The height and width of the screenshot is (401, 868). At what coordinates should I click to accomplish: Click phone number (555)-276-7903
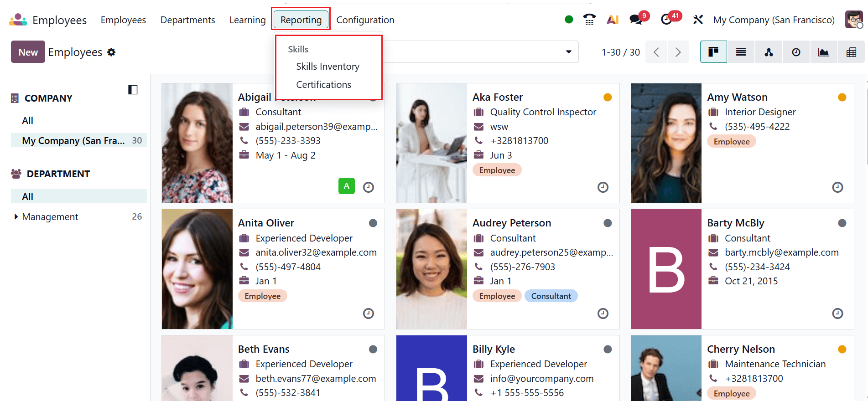click(x=523, y=267)
